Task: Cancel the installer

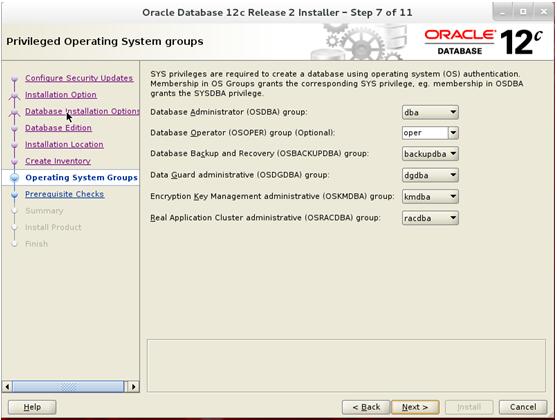Action: coord(523,407)
